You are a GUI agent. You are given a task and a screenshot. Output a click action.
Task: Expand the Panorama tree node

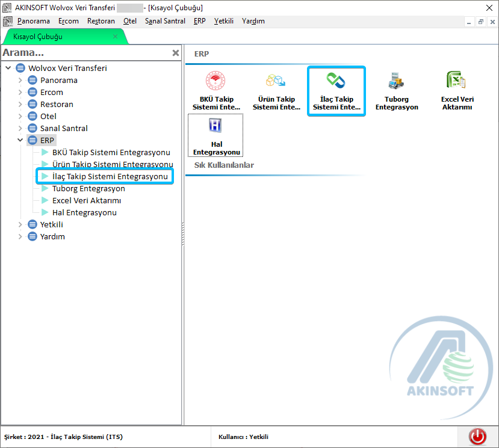[20, 80]
